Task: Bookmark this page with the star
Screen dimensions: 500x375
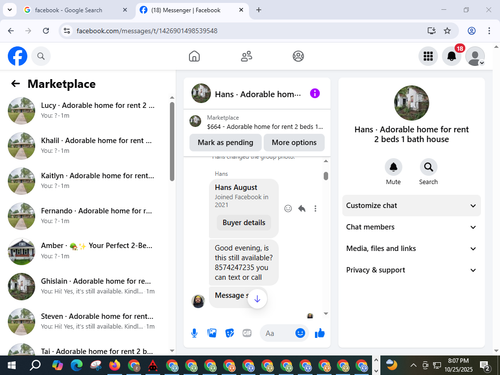Action: pos(447,31)
